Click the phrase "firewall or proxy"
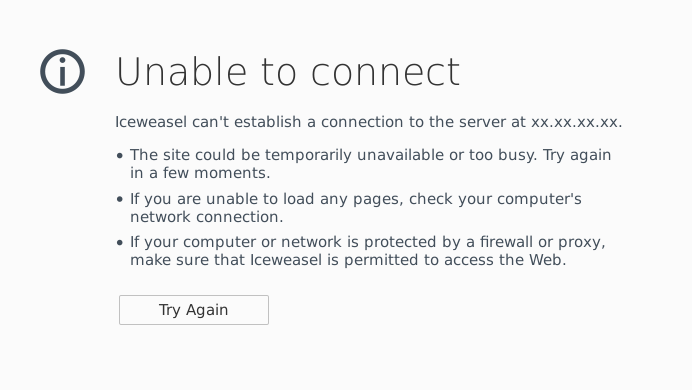692x390 pixels. tap(542, 243)
